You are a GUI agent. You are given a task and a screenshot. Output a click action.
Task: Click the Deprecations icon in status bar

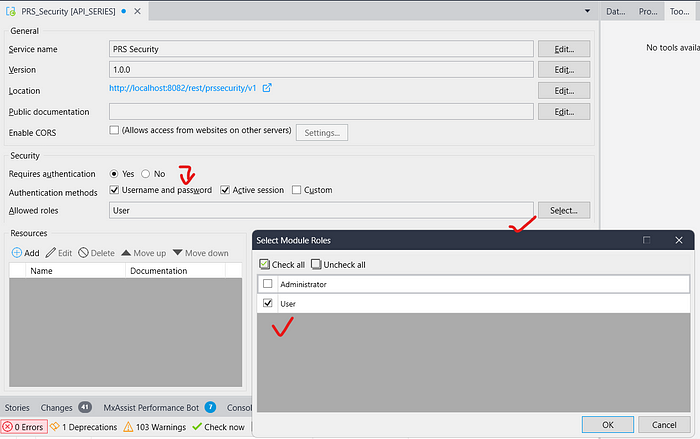point(54,427)
